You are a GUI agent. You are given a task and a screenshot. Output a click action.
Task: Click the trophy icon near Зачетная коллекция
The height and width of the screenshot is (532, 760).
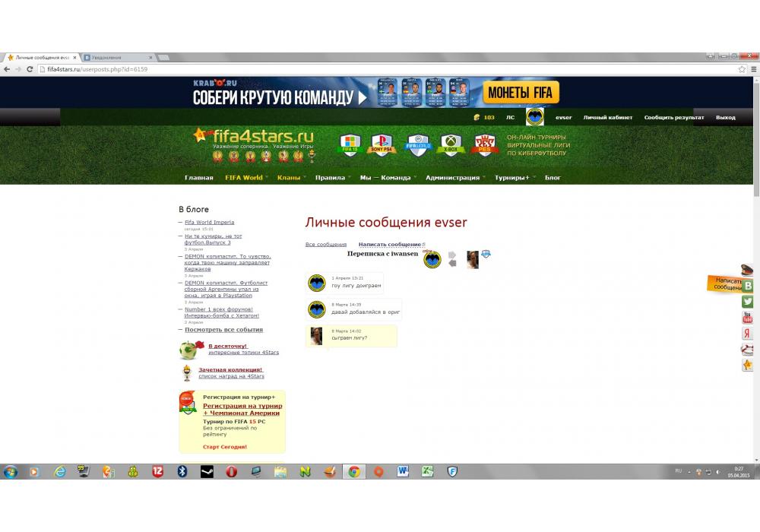(187, 372)
